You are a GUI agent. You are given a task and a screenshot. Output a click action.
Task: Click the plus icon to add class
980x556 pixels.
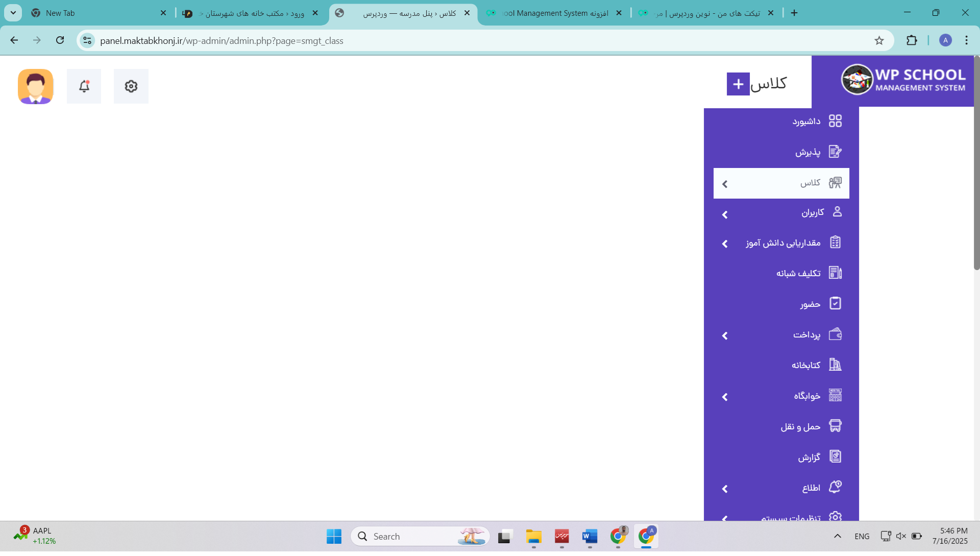738,84
